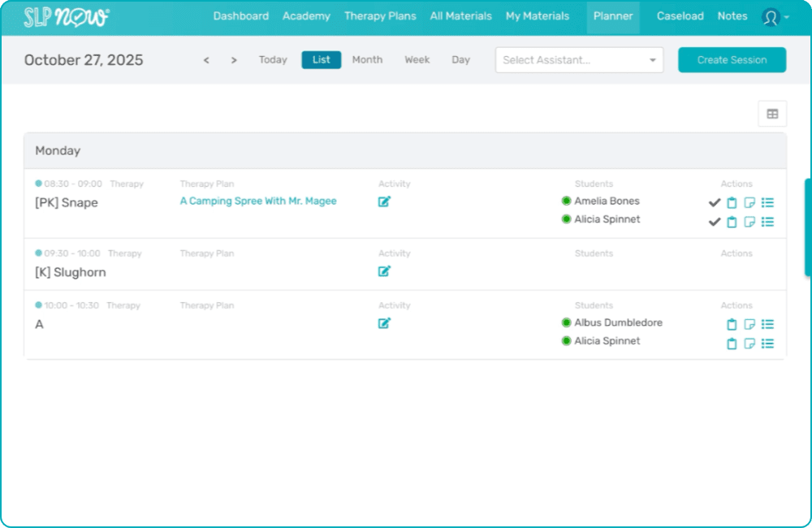Switch planner to Month view

tap(367, 59)
